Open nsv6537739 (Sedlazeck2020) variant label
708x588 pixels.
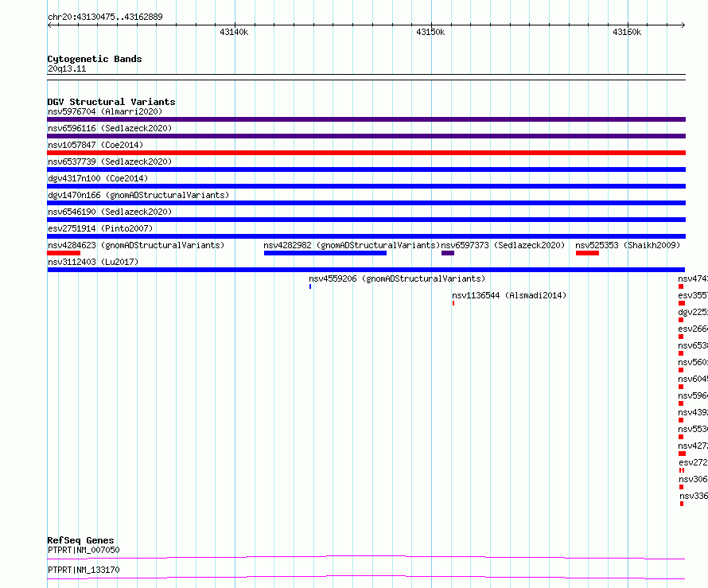pos(110,162)
